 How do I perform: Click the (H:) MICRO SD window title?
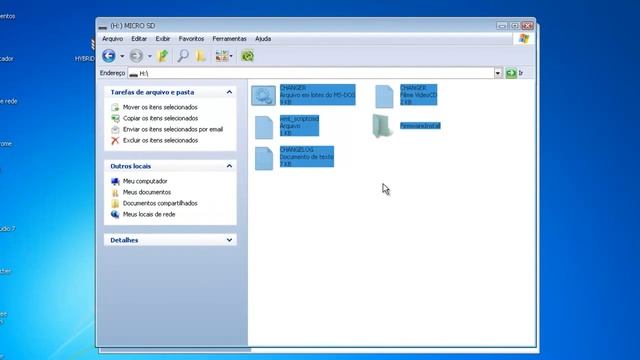[x=133, y=26]
